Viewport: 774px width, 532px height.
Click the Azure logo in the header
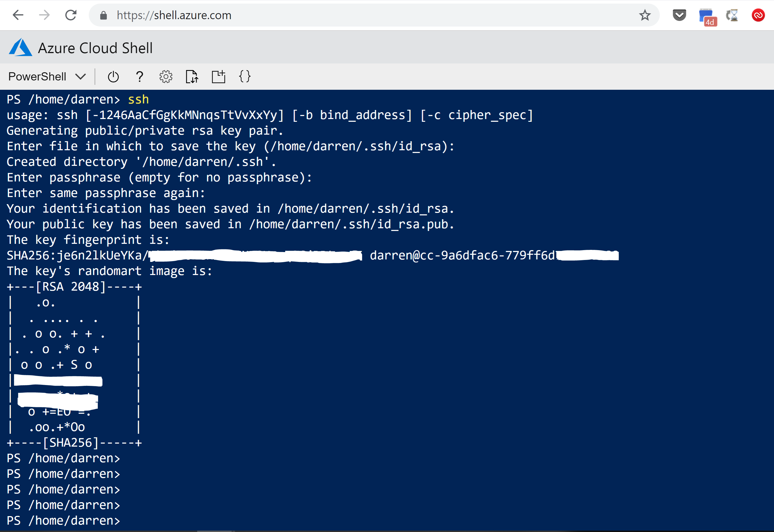(x=20, y=47)
